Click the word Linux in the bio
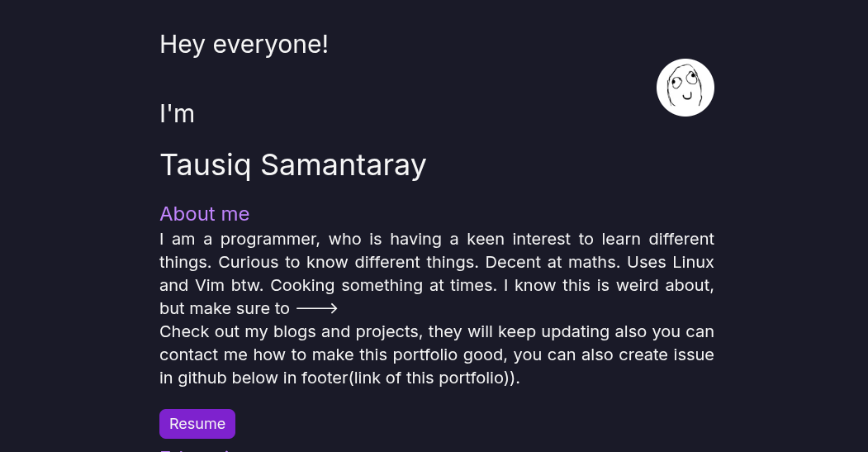The height and width of the screenshot is (452, 868). tap(692, 262)
